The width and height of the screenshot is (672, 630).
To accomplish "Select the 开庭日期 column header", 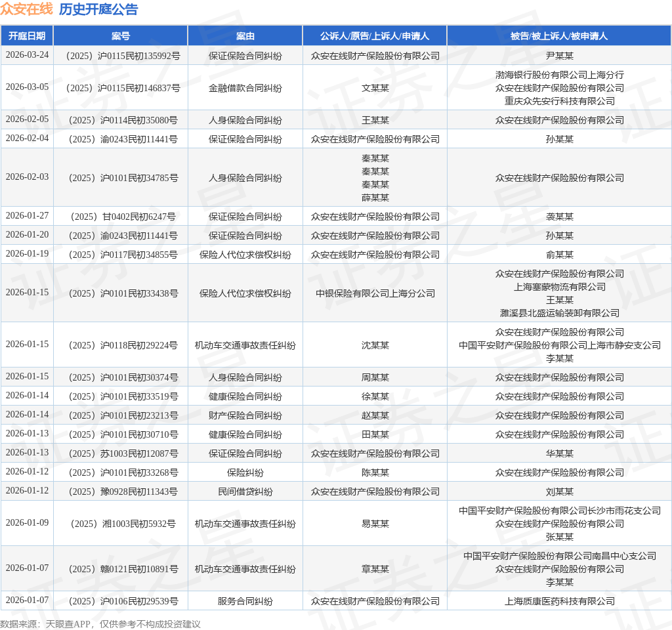I will (27, 36).
